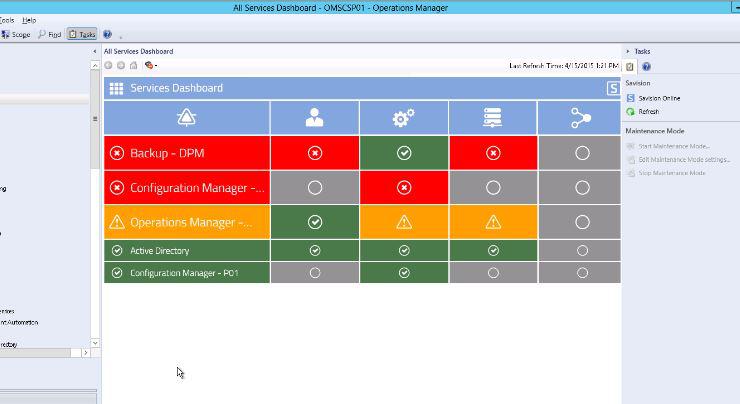Click the blue help icon in toolbar
The height and width of the screenshot is (404, 740).
coord(107,34)
